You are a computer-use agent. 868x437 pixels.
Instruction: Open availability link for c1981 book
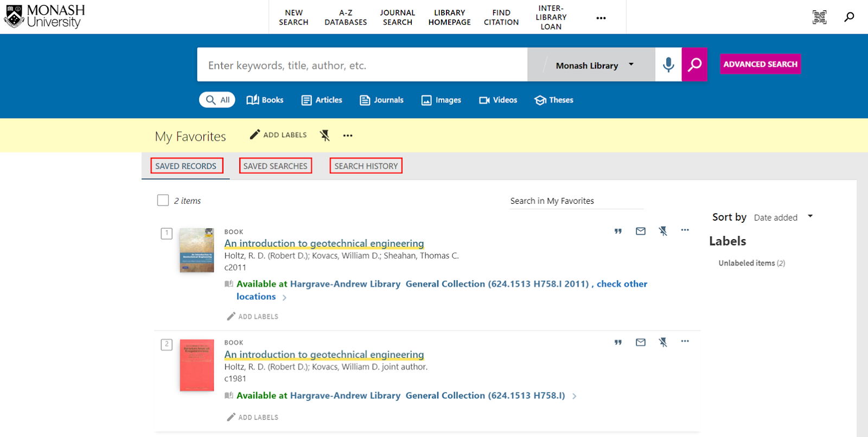click(x=401, y=396)
